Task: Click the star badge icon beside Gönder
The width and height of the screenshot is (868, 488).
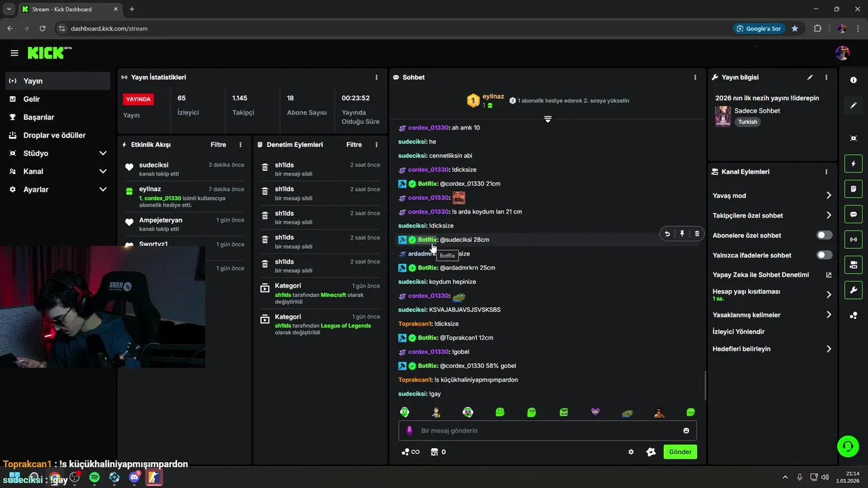Action: click(651, 452)
